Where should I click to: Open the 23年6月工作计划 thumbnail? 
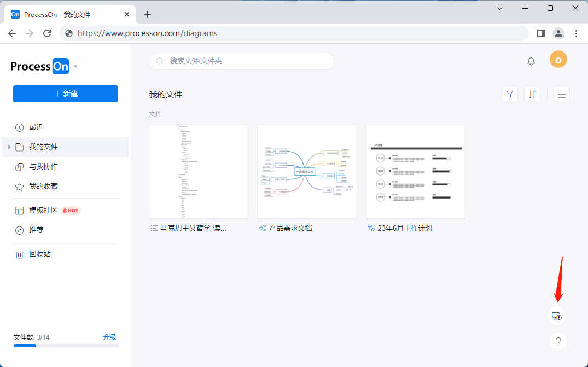(416, 172)
